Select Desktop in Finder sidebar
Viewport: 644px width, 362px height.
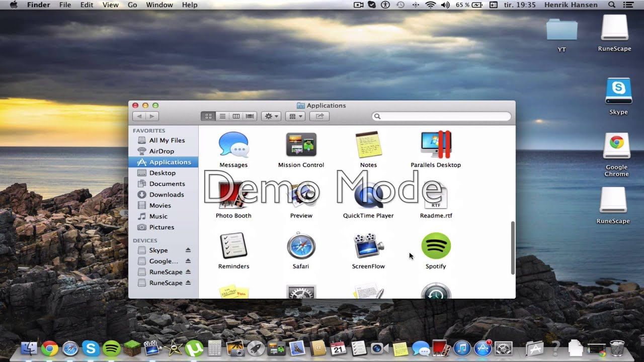point(163,173)
